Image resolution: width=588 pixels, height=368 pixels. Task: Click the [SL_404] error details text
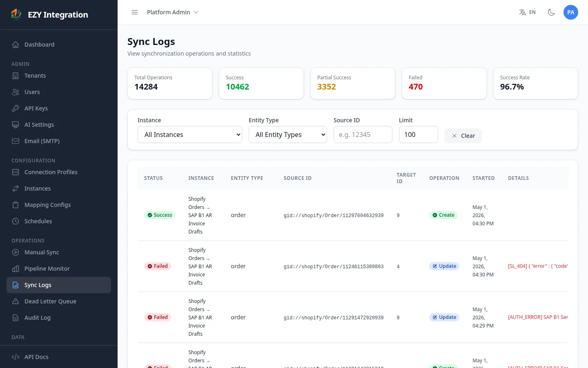pyautogui.click(x=538, y=266)
